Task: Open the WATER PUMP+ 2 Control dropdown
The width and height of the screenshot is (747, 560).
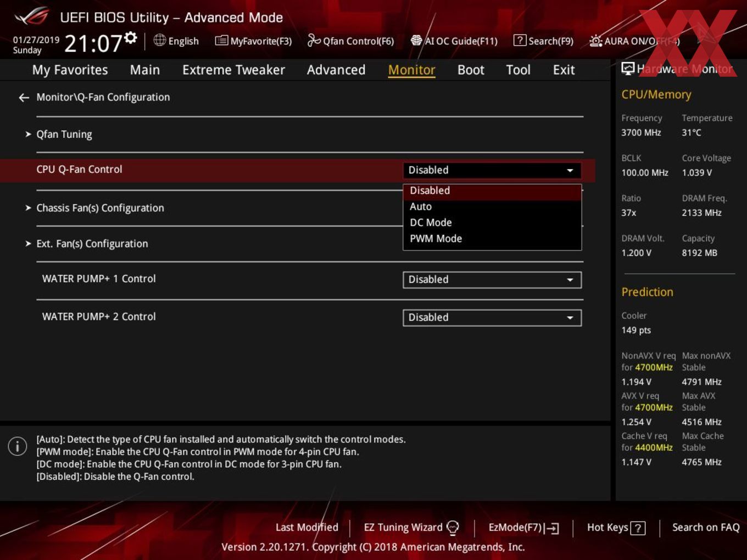Action: pyautogui.click(x=492, y=317)
